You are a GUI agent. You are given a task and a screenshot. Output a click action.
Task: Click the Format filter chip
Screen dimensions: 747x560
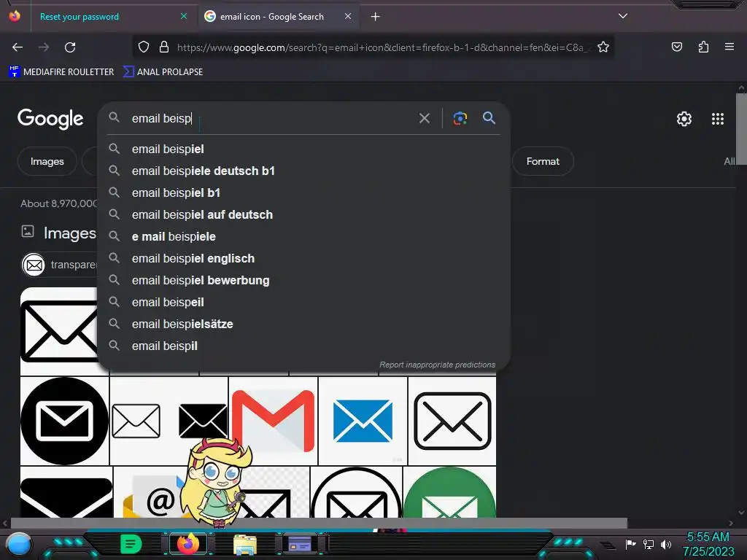(x=543, y=161)
